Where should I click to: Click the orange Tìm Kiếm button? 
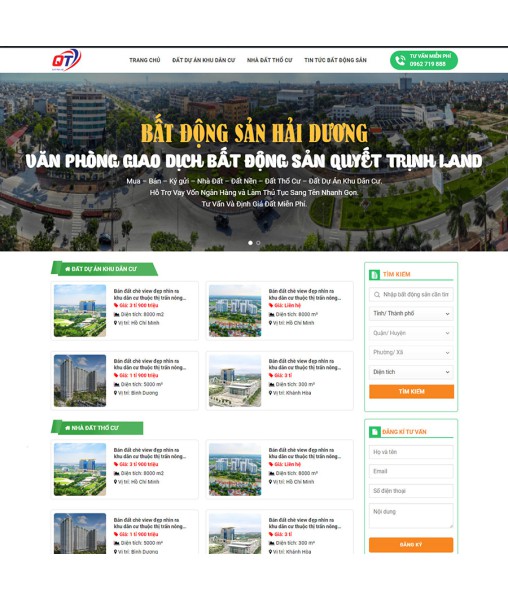411,391
